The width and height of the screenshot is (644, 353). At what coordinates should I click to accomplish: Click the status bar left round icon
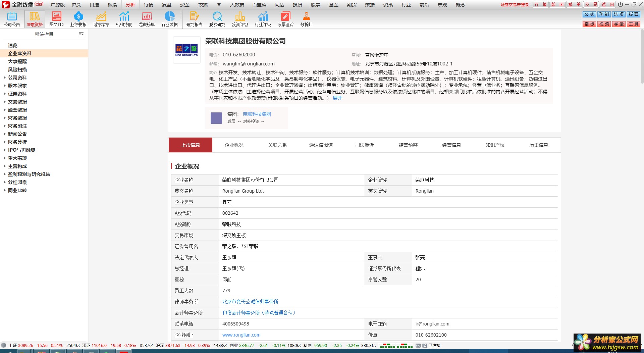[x=4, y=345]
